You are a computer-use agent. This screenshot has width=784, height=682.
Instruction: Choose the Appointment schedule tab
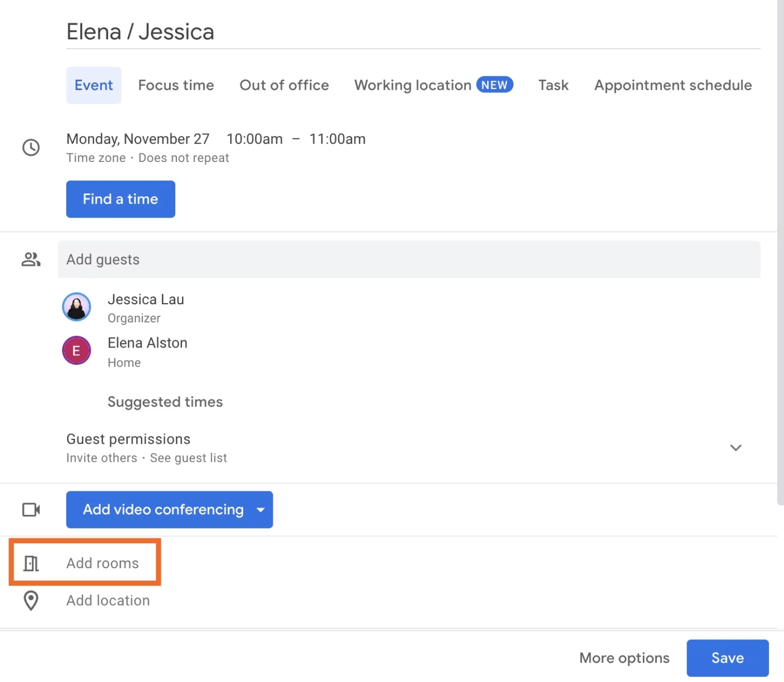coord(673,85)
